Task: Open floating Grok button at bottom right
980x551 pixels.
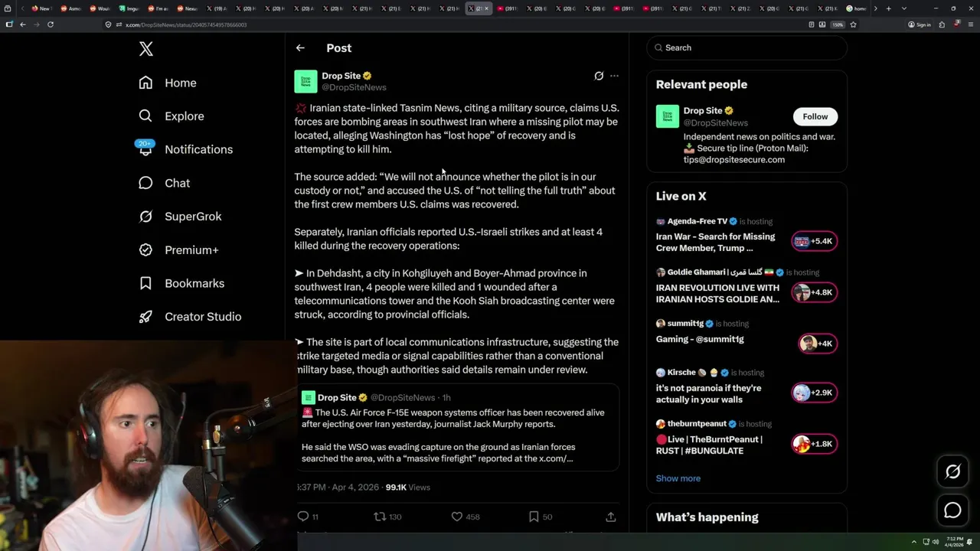Action: click(952, 472)
